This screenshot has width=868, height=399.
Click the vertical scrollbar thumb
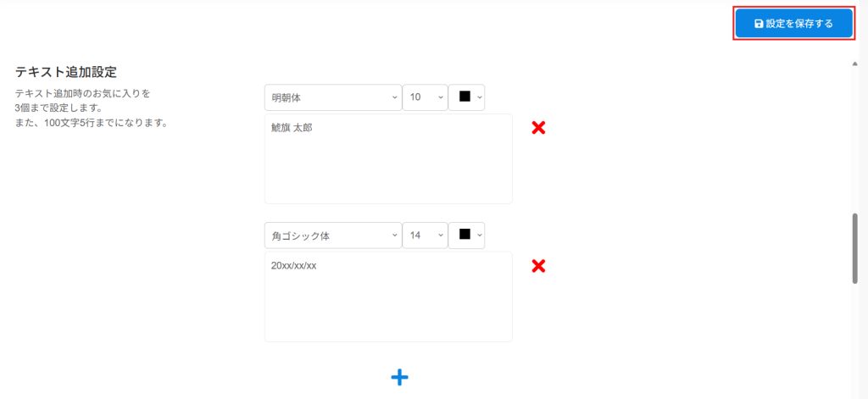coord(855,248)
